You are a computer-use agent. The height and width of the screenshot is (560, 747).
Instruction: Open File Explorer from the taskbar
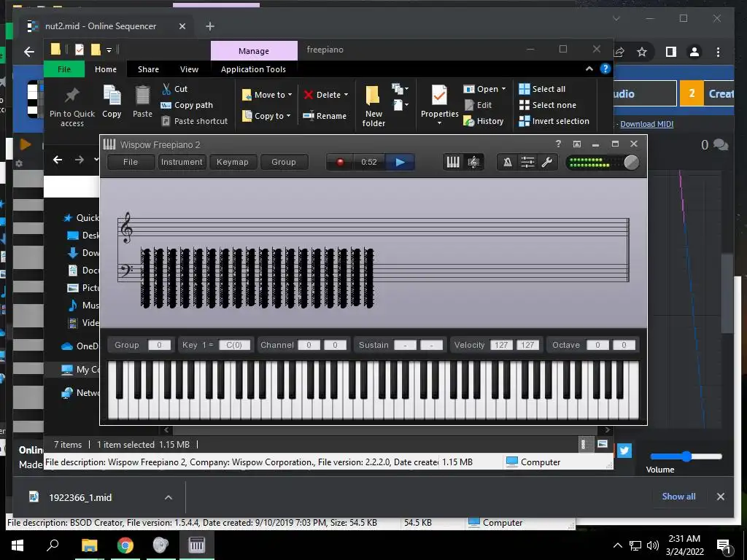[89, 545]
